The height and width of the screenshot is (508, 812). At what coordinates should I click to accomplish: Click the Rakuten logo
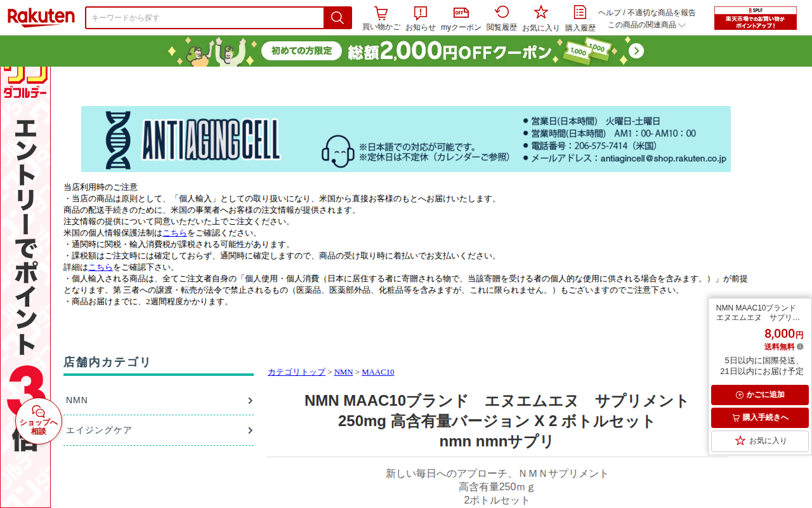[x=41, y=18]
